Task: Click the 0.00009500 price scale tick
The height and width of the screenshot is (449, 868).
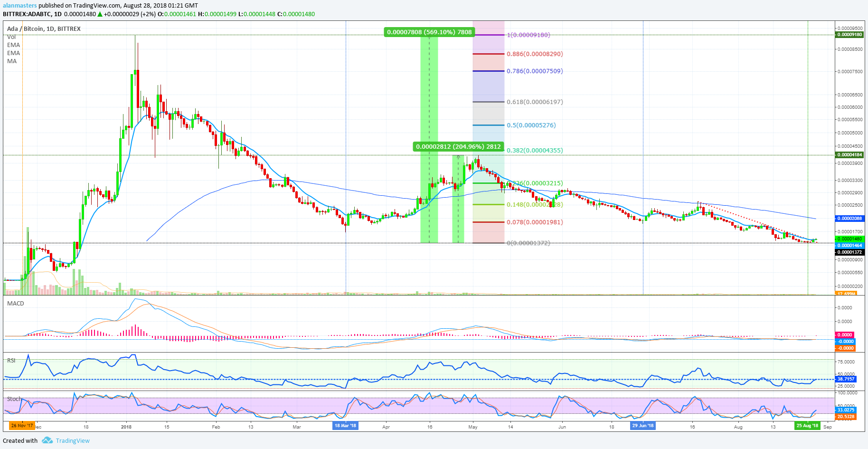Action: [x=849, y=29]
